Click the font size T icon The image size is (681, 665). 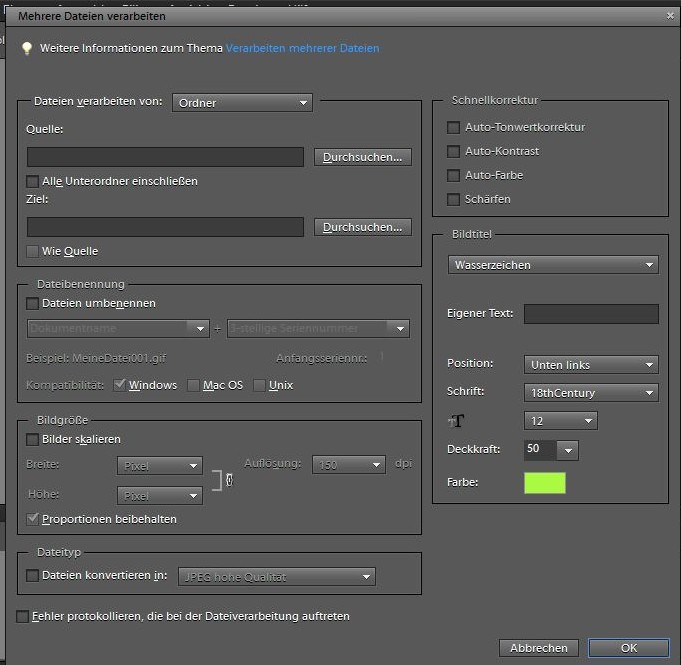tap(456, 421)
